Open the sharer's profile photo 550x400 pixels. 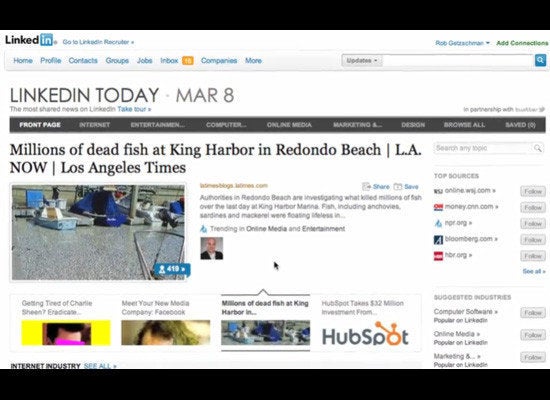[212, 248]
